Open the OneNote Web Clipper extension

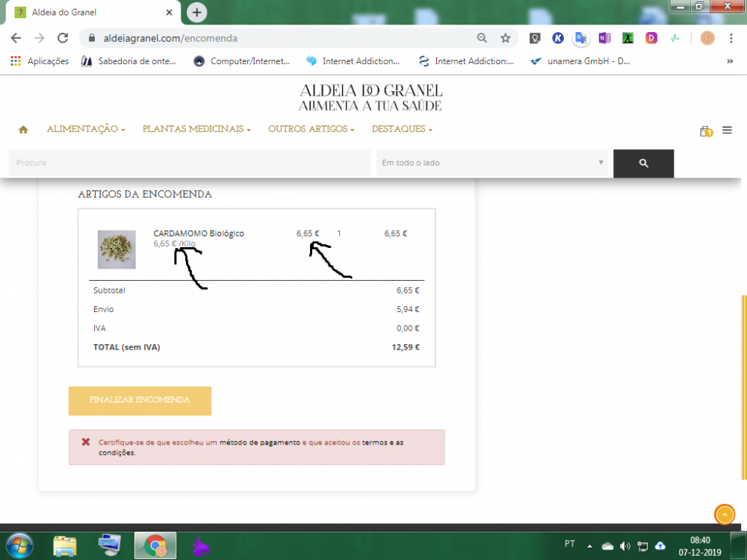pos(605,38)
